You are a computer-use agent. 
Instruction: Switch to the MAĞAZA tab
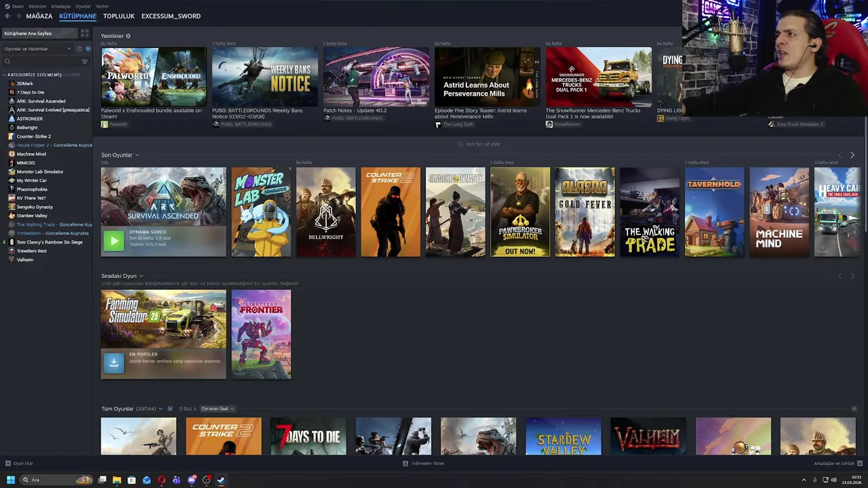click(39, 16)
